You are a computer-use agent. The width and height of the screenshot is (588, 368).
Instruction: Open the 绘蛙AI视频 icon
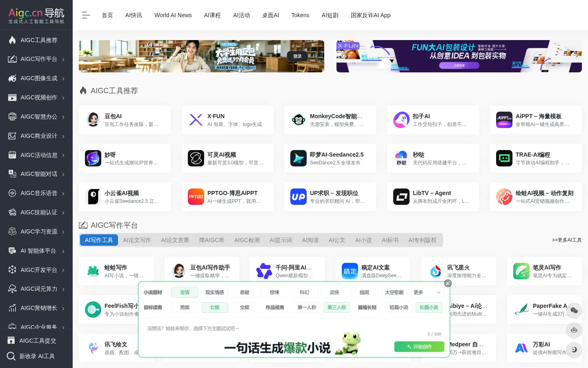(x=504, y=197)
